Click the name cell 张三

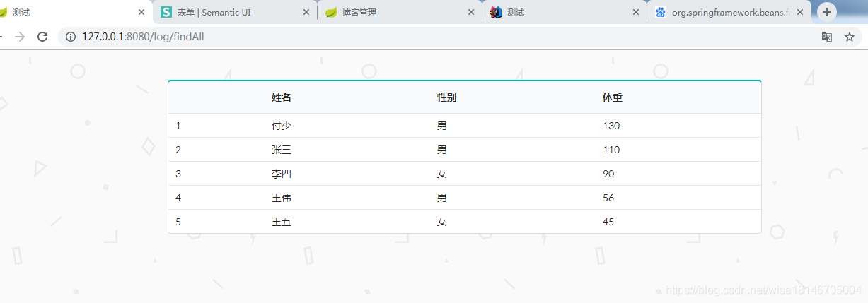(282, 150)
